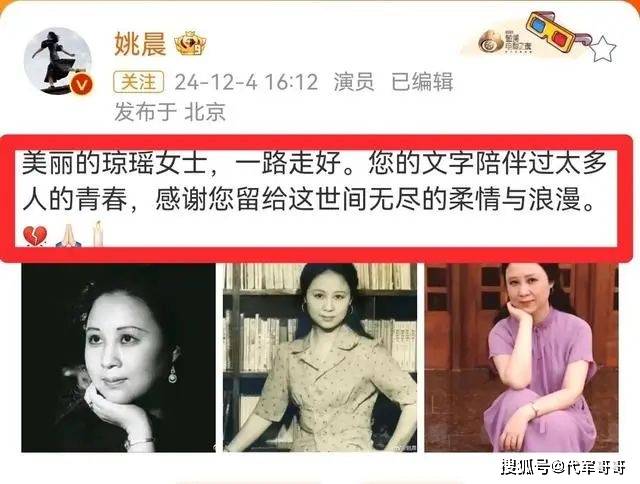Open the 姚晨 username link

click(140, 44)
